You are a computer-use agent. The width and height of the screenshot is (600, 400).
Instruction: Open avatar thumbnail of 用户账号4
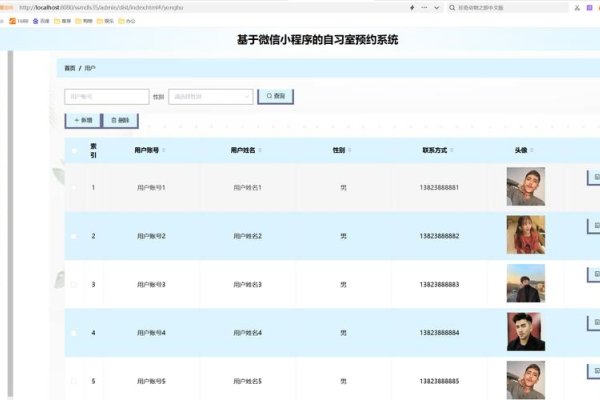(526, 331)
